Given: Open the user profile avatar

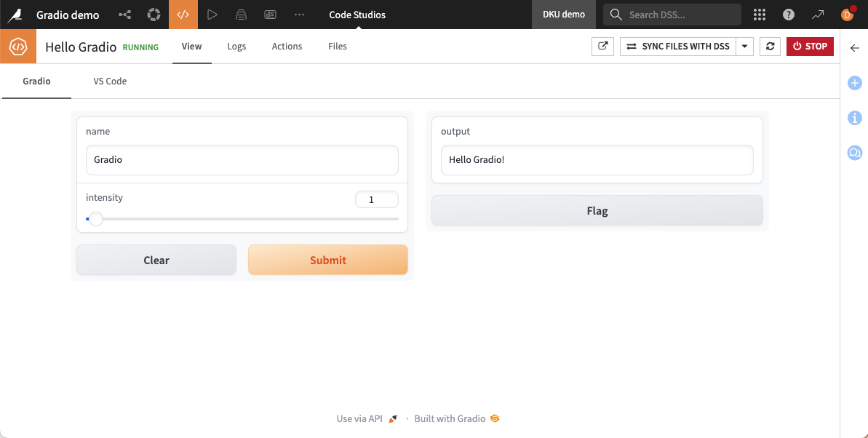Looking at the screenshot, I should (847, 15).
